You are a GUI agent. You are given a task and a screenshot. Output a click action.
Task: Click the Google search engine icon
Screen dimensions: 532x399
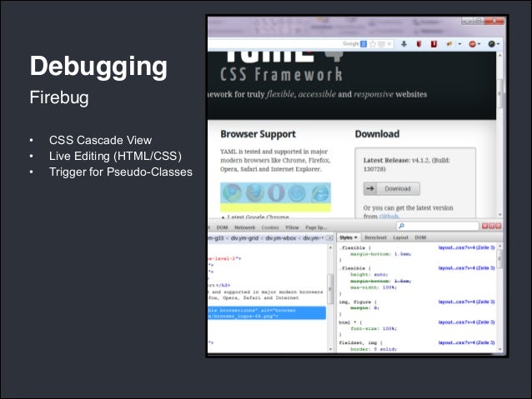(x=364, y=44)
